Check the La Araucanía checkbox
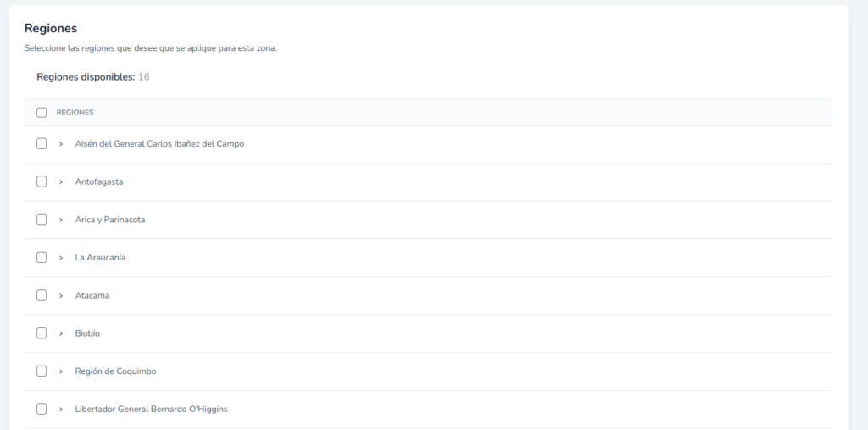The image size is (868, 430). (42, 257)
